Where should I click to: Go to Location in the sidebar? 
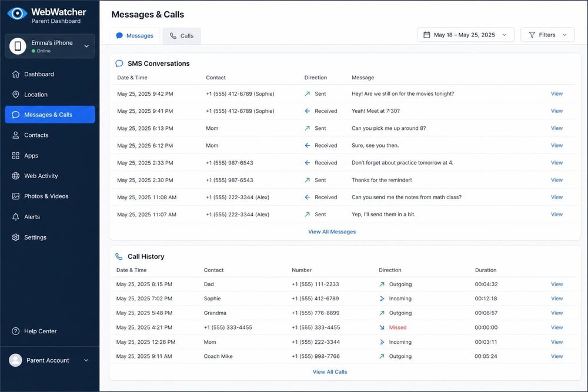pos(50,95)
